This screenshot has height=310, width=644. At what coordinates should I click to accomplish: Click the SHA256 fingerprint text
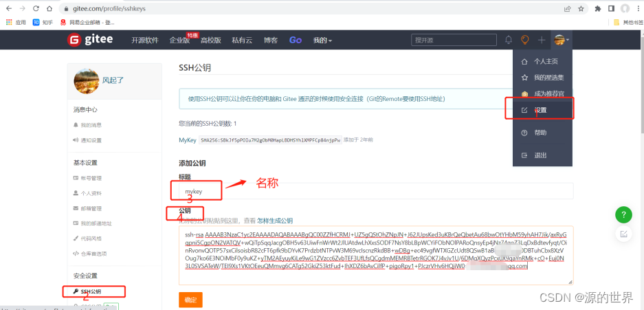coord(271,140)
